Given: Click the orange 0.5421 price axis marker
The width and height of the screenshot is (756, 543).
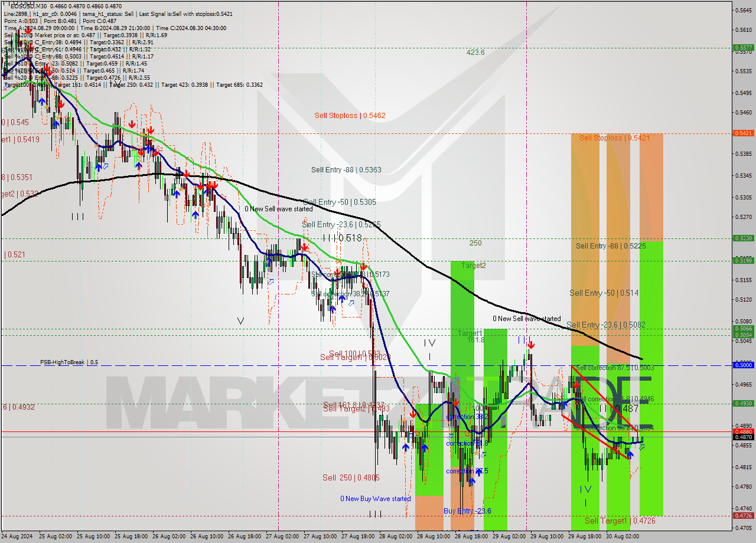Looking at the screenshot, I should point(742,133).
